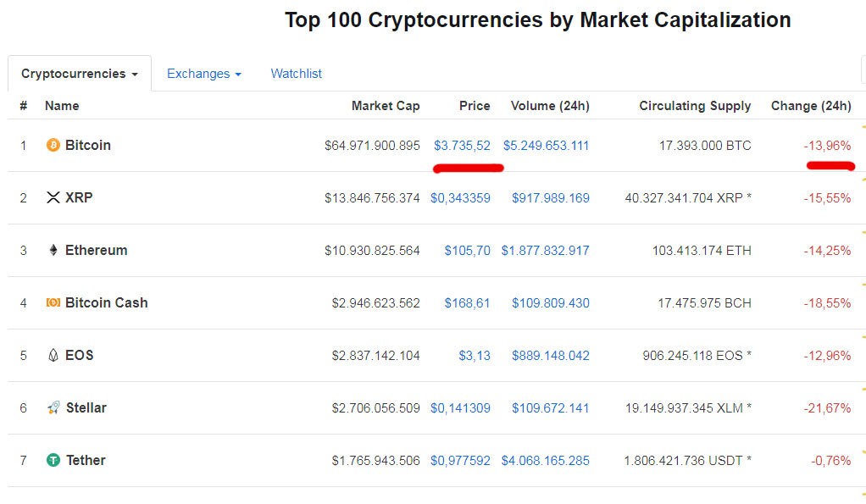Open Tether's 24h volume link
The width and height of the screenshot is (866, 504).
coord(545,461)
